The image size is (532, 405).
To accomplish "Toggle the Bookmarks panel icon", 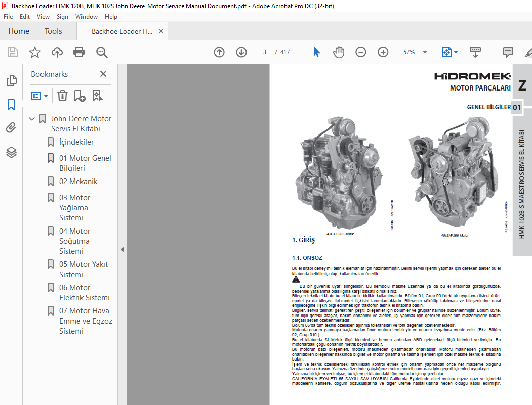I will coord(11,105).
